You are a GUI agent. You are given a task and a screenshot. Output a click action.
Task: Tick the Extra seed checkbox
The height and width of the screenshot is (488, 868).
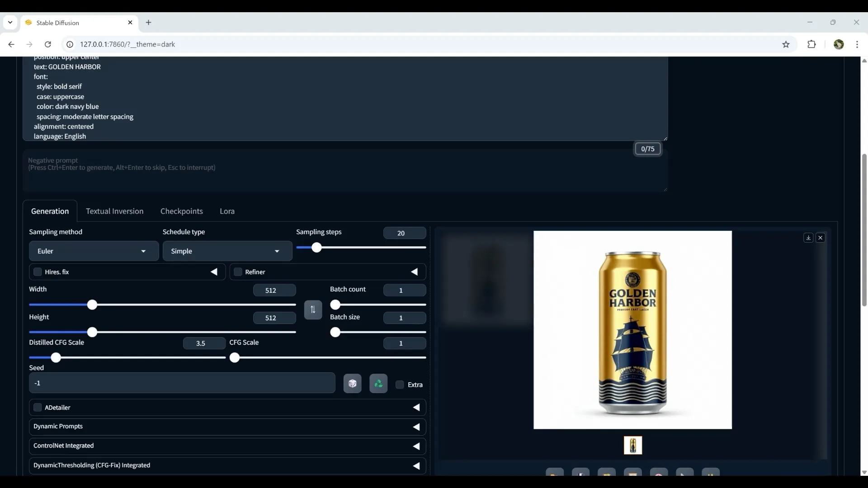point(400,385)
